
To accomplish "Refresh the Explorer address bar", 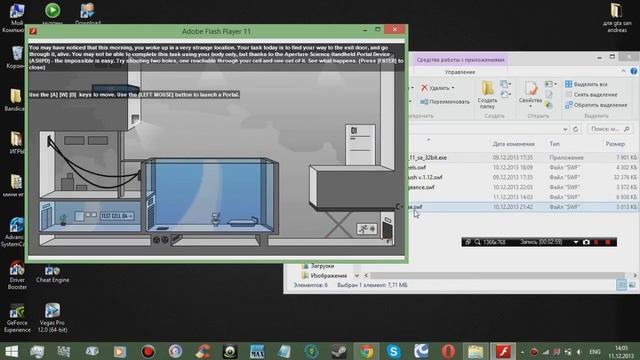I will 576,129.
